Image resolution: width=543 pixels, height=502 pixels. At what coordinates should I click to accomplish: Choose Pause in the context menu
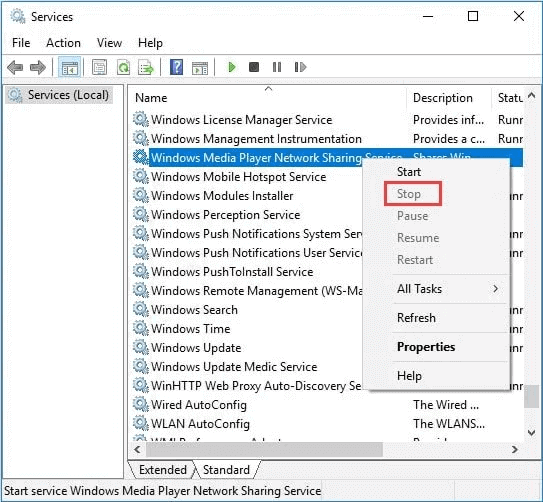coord(412,216)
